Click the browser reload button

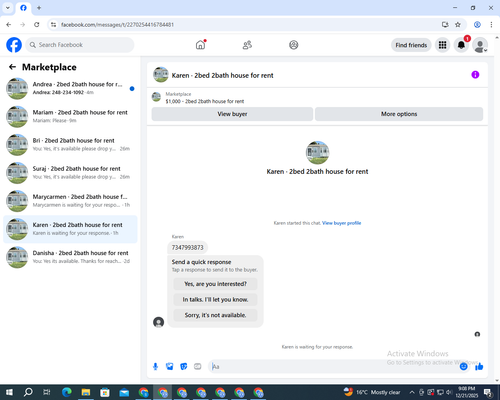[x=37, y=24]
